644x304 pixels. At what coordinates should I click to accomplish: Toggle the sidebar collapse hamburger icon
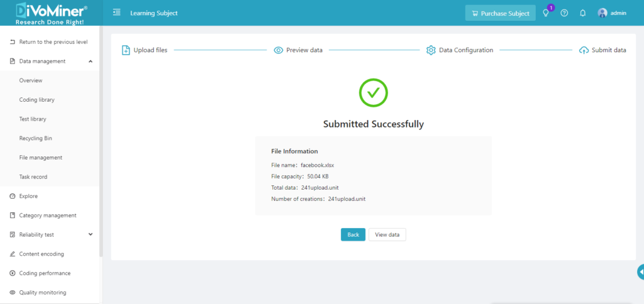click(x=116, y=13)
